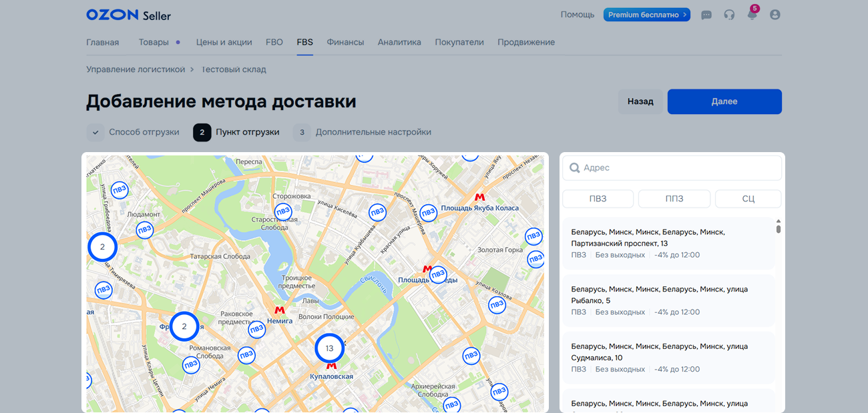This screenshot has height=413, width=868.
Task: Click the Немига metro station icon
Action: click(279, 310)
